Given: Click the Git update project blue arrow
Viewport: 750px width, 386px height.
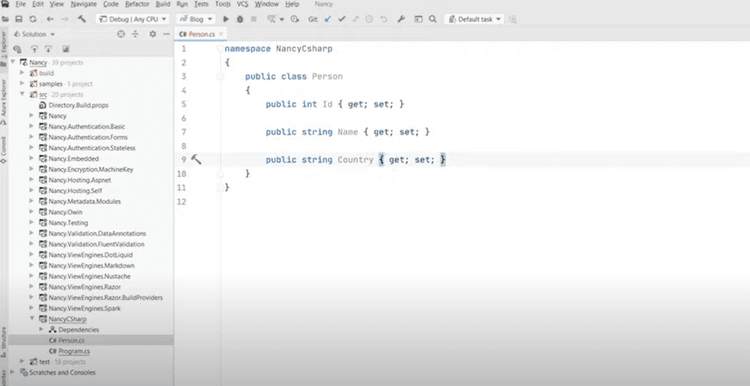Looking at the screenshot, I should tap(328, 20).
